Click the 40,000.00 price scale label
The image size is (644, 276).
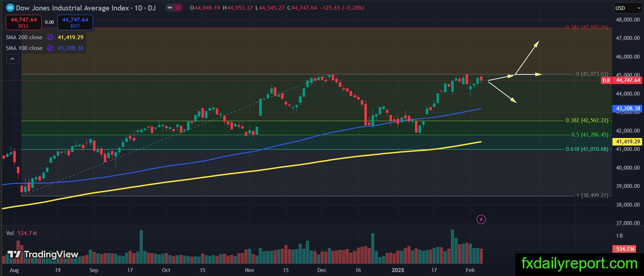point(628,168)
